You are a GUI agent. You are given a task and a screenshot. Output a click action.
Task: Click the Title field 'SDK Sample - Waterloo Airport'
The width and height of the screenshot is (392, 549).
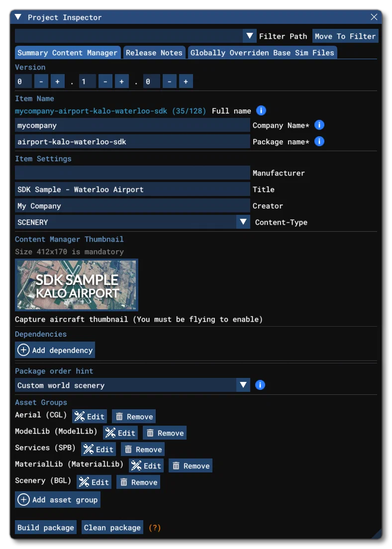pyautogui.click(x=132, y=189)
